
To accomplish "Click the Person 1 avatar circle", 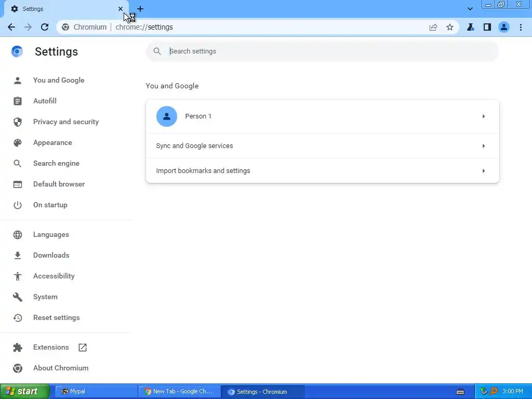I will click(x=167, y=116).
